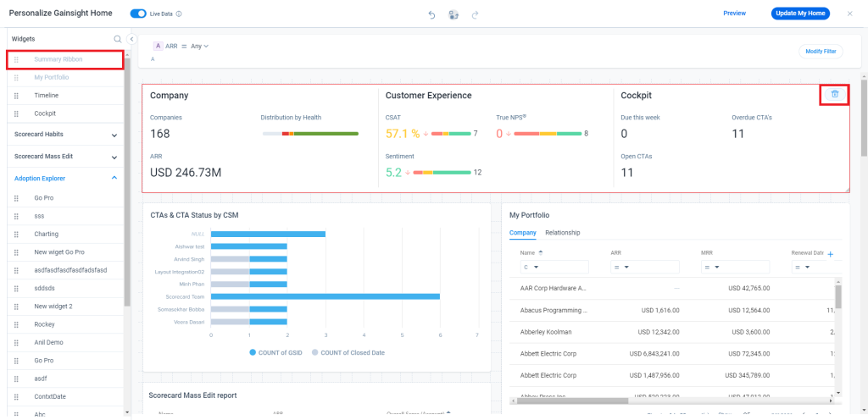Viewport: 868px width, 420px height.
Task: Click the reset layout icon between undo and redo
Action: 453,15
